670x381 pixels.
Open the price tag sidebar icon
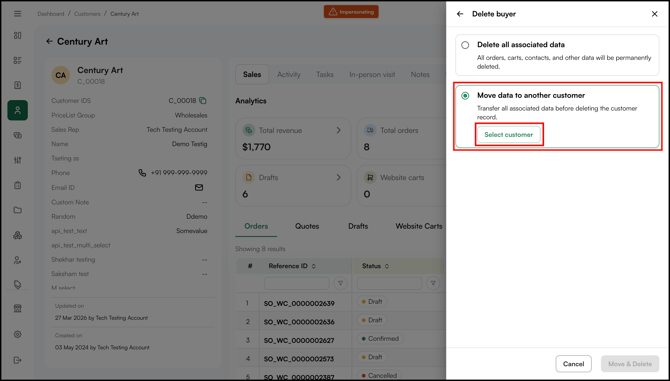[18, 285]
